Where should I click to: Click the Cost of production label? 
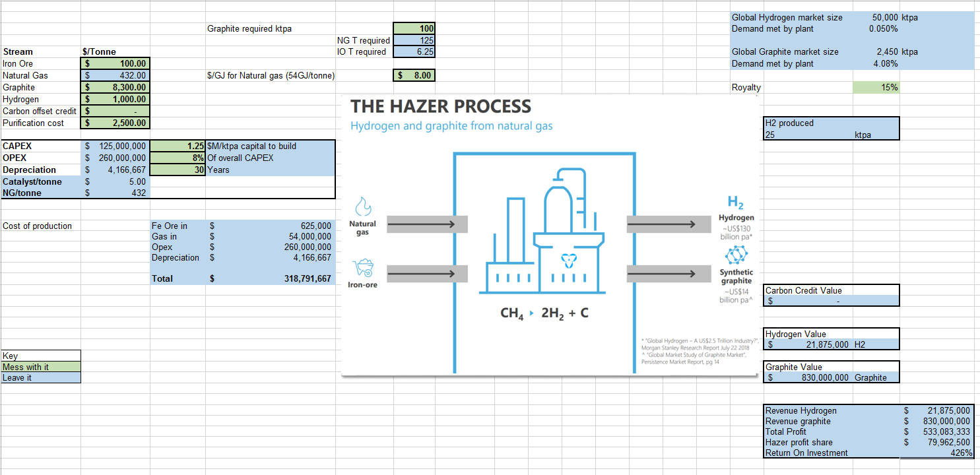(x=38, y=226)
